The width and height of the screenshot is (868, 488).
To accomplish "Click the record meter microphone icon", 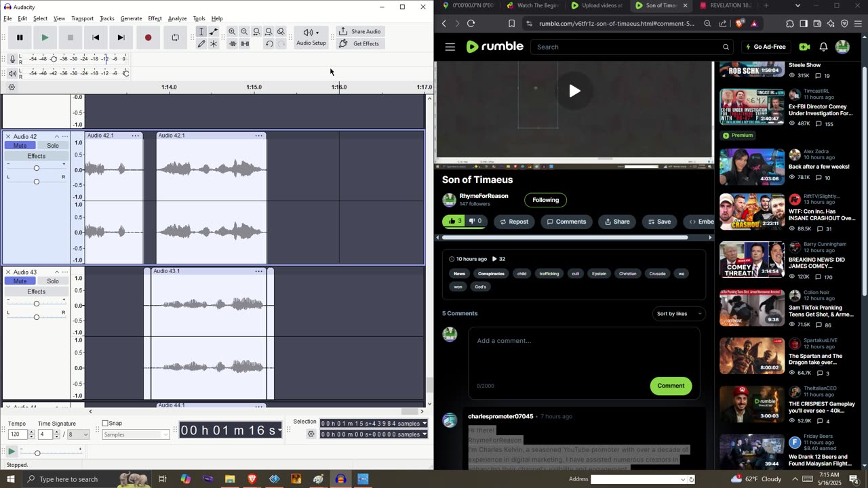I will (x=12, y=59).
